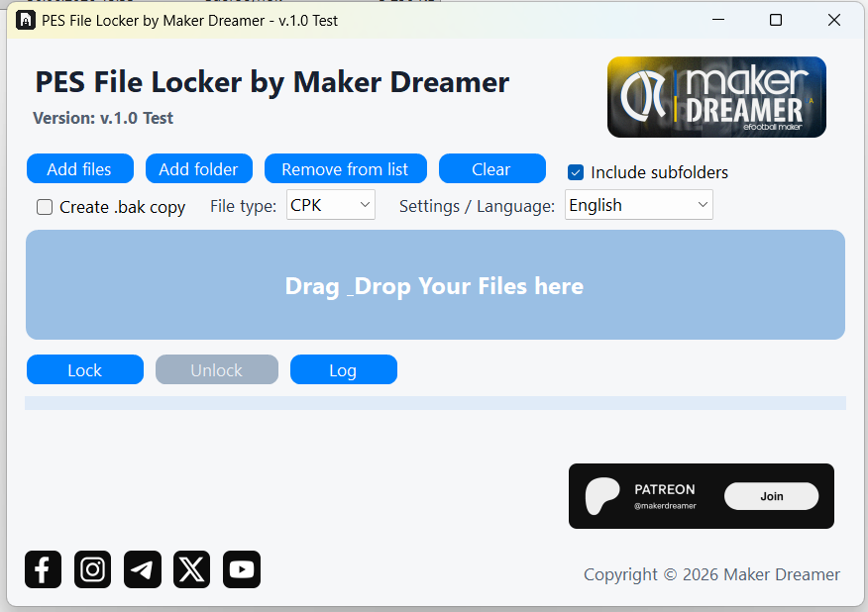The image size is (868, 612).
Task: Click the Patreon Join button
Action: tap(771, 496)
